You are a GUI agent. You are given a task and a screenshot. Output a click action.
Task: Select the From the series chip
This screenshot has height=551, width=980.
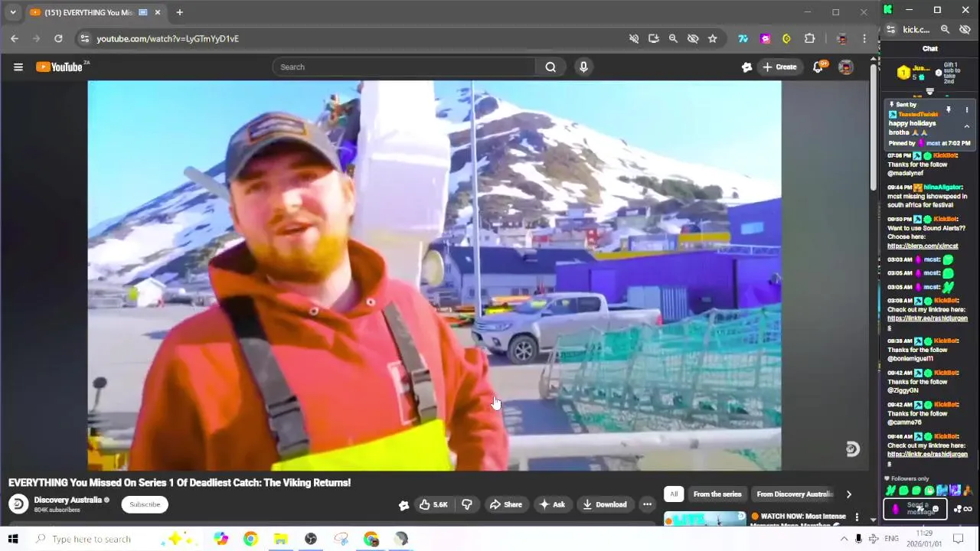(x=717, y=494)
